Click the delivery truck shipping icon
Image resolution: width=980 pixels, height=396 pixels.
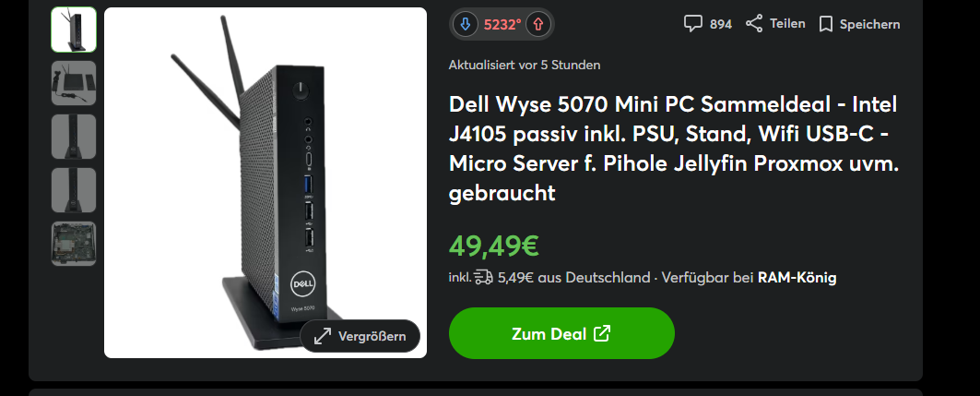point(484,277)
